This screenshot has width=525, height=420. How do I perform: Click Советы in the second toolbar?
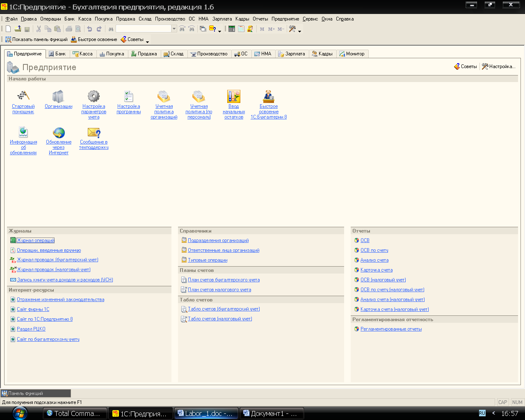pos(132,39)
